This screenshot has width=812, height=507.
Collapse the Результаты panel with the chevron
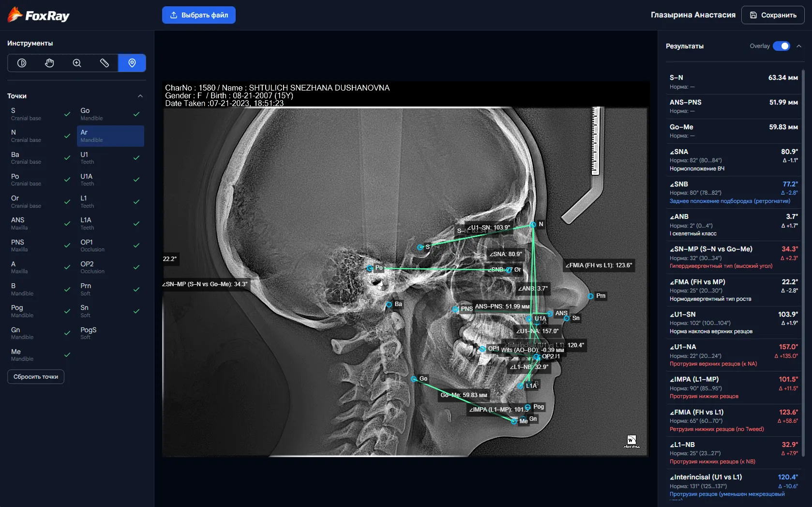click(x=799, y=46)
